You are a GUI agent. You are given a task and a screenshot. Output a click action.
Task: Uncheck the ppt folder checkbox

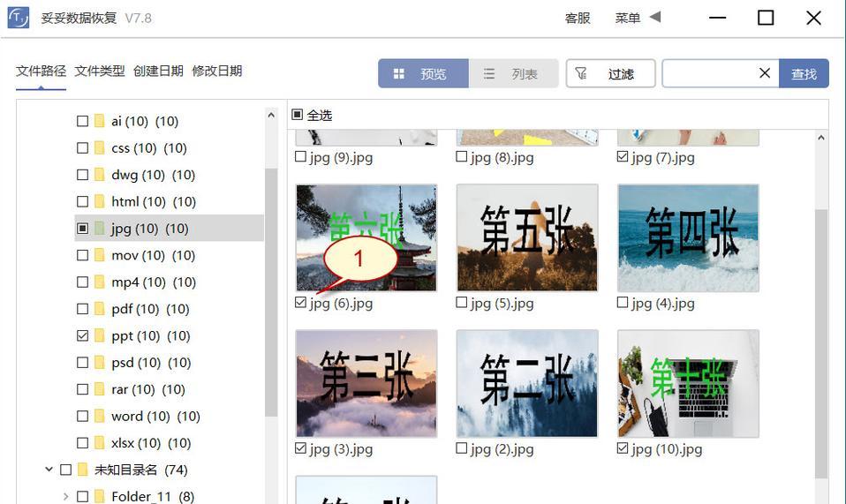(82, 335)
